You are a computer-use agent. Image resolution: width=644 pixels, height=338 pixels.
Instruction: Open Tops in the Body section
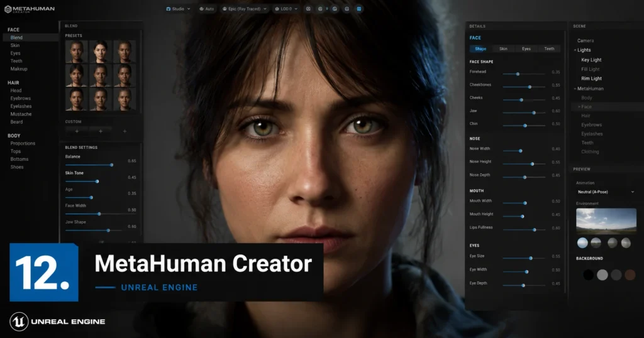[16, 151]
